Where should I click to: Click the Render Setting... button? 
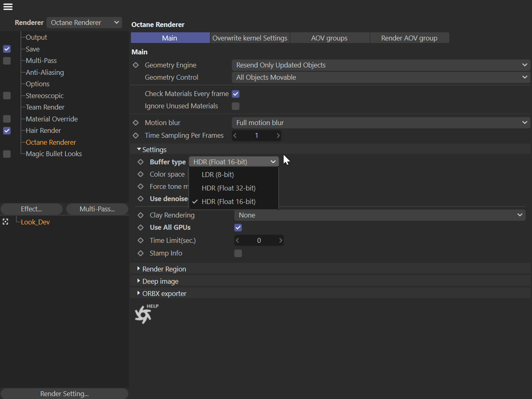(64, 394)
